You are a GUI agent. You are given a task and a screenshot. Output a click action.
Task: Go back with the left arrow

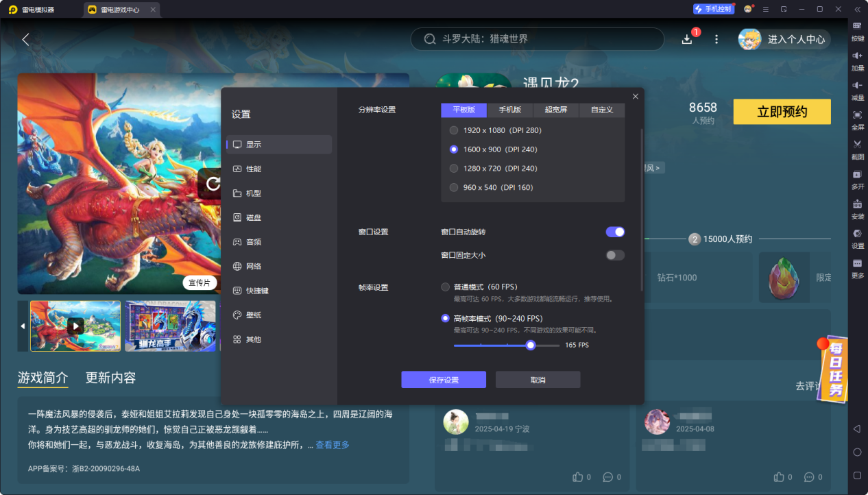tap(25, 39)
